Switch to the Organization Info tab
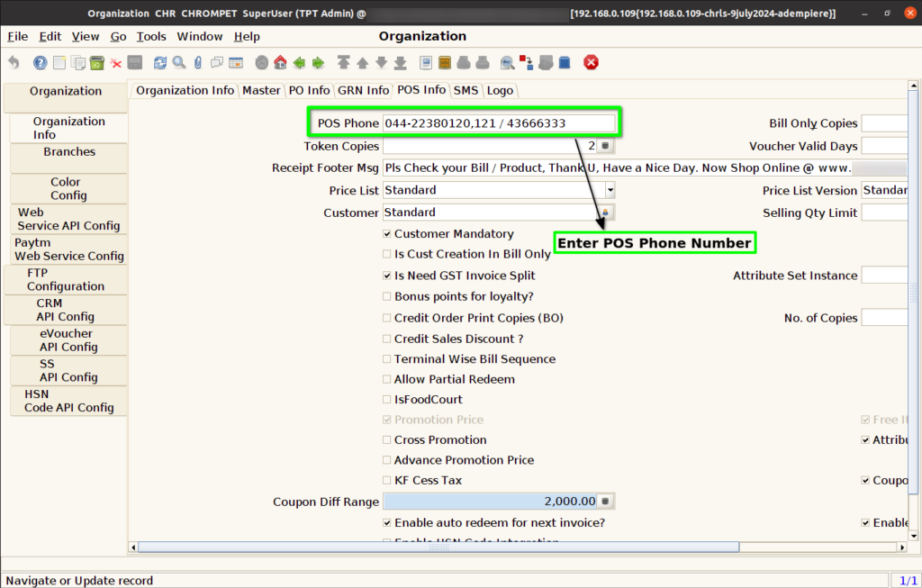922x588 pixels. [185, 91]
